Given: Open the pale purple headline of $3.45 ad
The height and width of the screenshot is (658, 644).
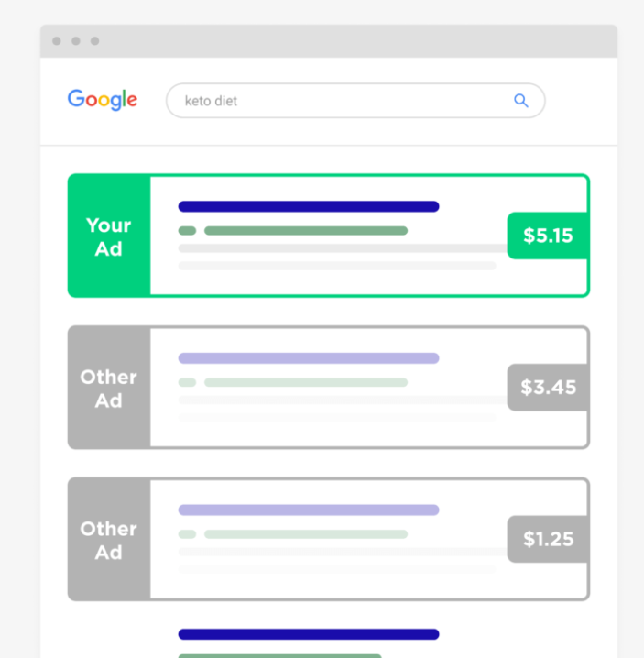Looking at the screenshot, I should coord(309,358).
